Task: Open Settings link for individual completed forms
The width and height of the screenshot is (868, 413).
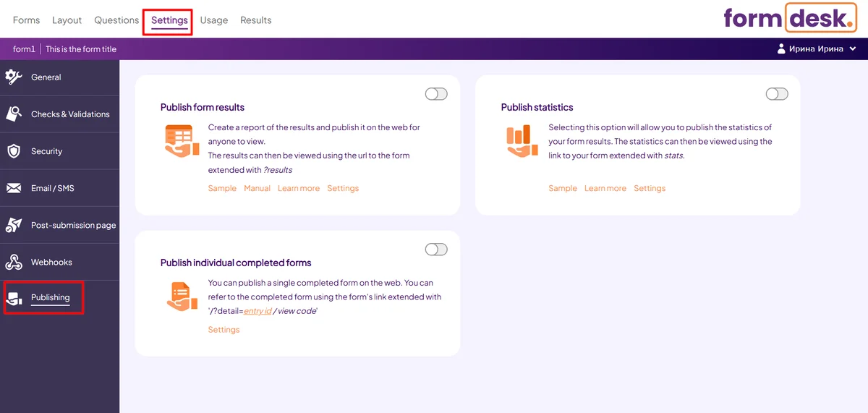Action: [x=224, y=330]
